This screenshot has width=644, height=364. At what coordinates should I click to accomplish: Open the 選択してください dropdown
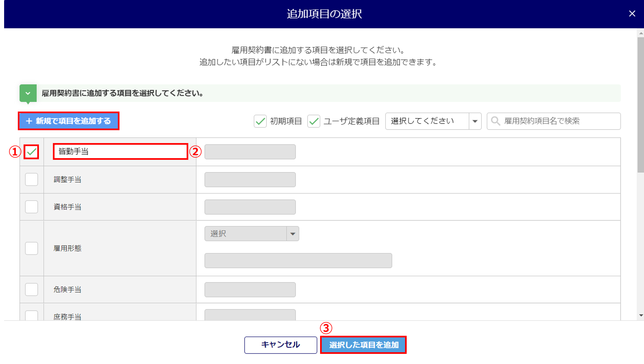[x=427, y=121]
